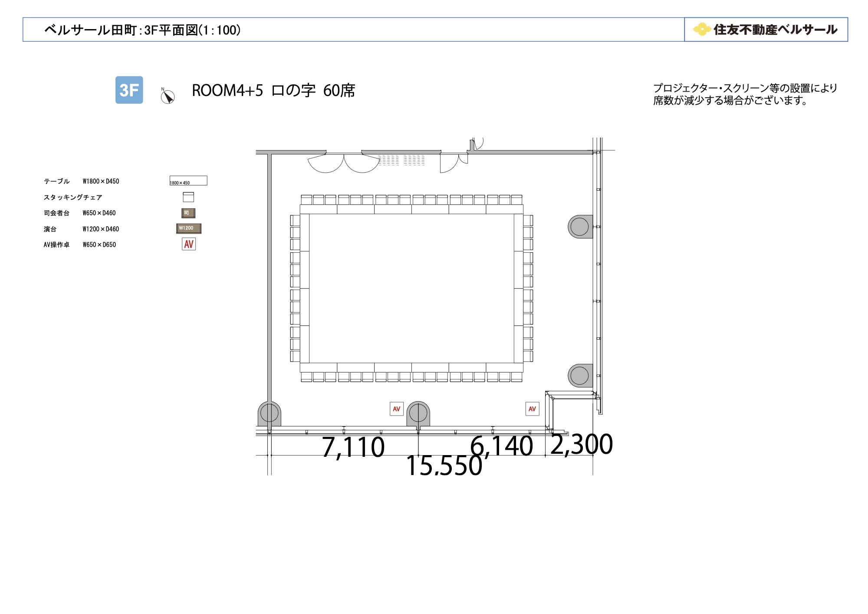Image resolution: width=868 pixels, height=614 pixels.
Task: Click the upper round column on right wall
Action: point(580,227)
